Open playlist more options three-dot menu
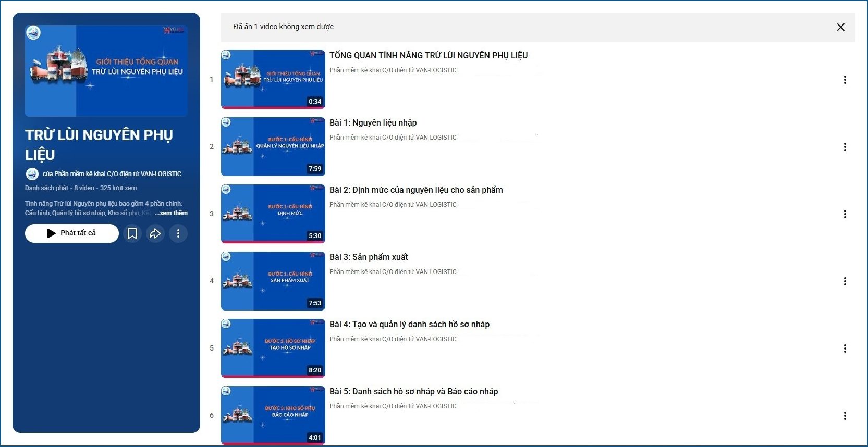868x447 pixels. pos(178,233)
